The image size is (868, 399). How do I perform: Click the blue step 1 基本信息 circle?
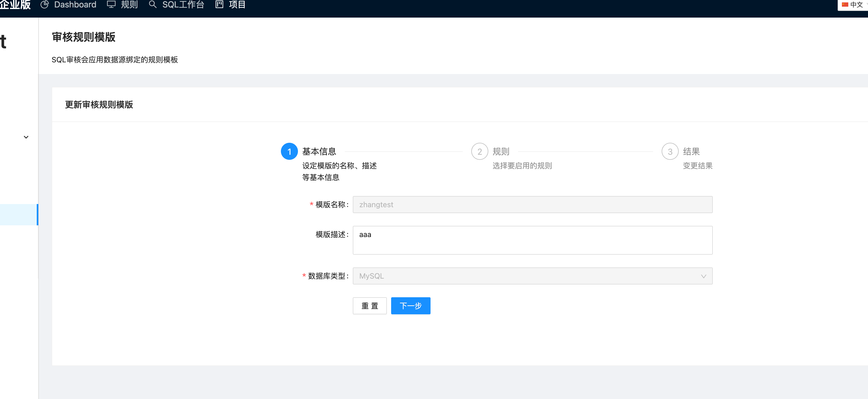coord(289,151)
